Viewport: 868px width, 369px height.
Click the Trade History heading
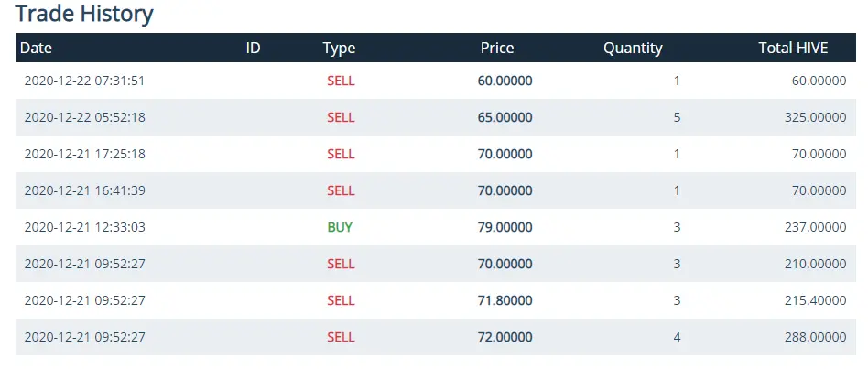pos(84,14)
